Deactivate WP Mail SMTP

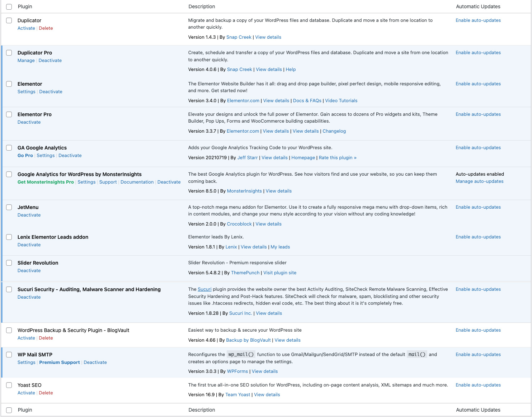click(x=95, y=362)
